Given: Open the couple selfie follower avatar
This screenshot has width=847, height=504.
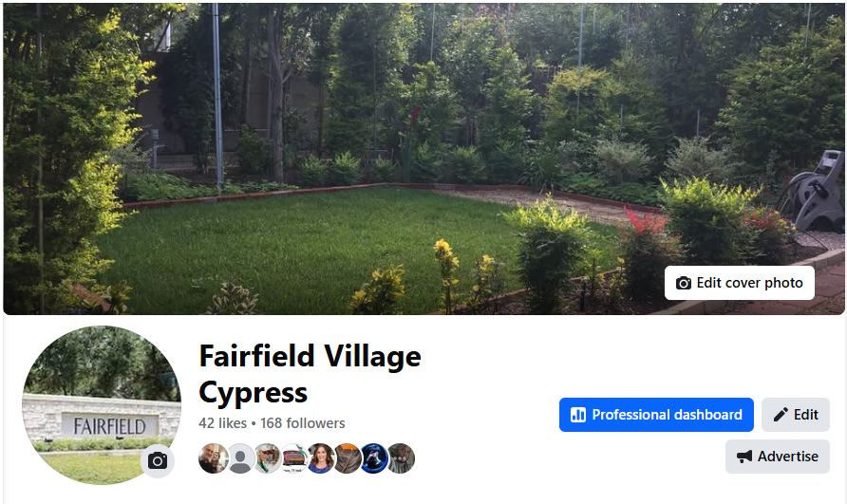Looking at the screenshot, I should point(214,458).
